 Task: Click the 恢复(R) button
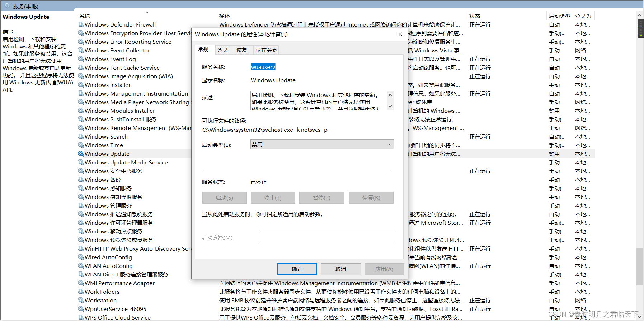click(371, 197)
